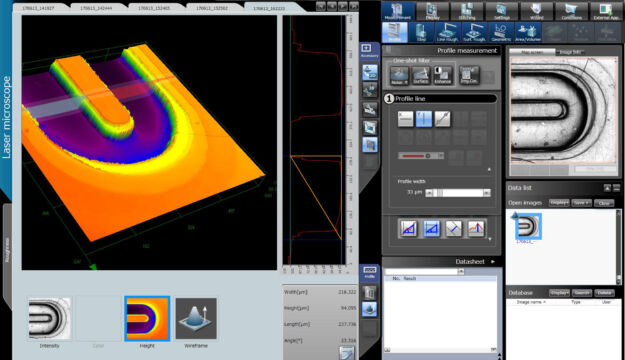This screenshot has width=625, height=360.
Task: Select the vertical profile line mode
Action: click(x=424, y=119)
